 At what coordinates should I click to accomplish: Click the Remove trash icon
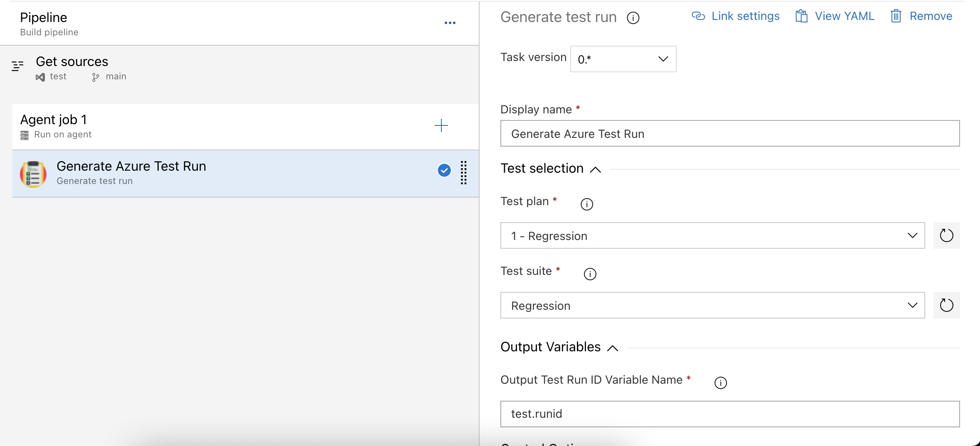pos(896,16)
